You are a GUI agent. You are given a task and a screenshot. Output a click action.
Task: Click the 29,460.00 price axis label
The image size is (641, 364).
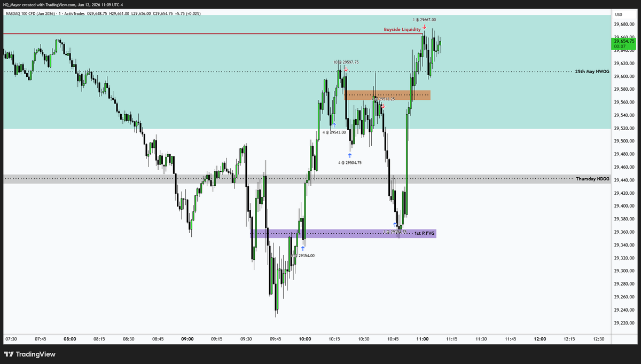pos(624,167)
